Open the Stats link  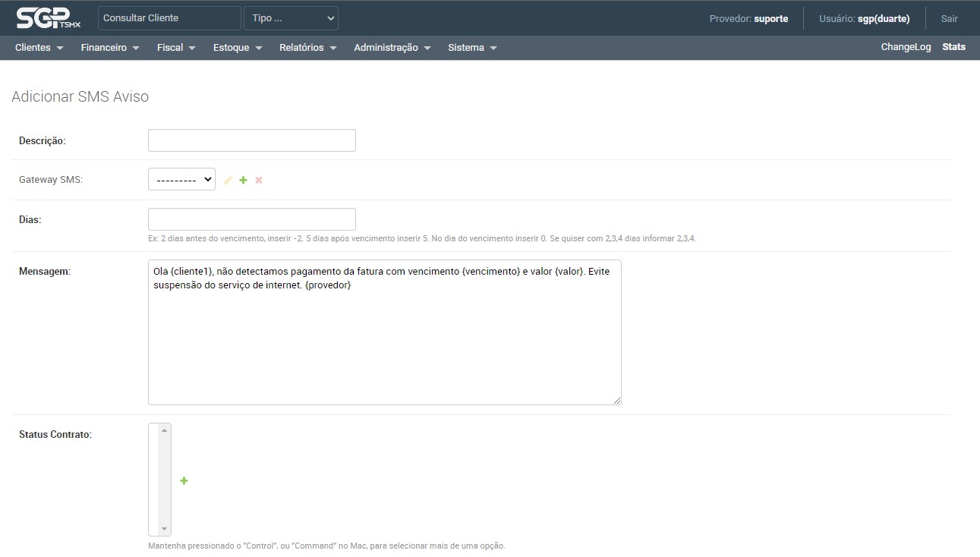(x=953, y=47)
